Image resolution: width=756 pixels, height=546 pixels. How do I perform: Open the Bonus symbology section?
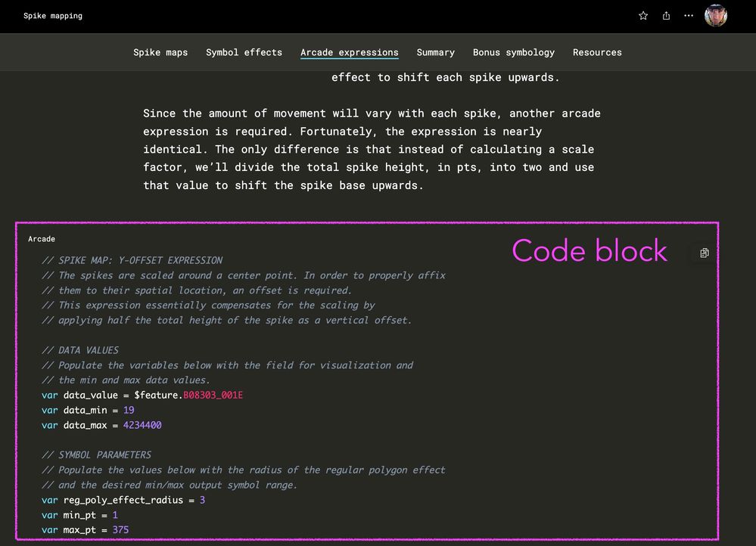coord(514,52)
